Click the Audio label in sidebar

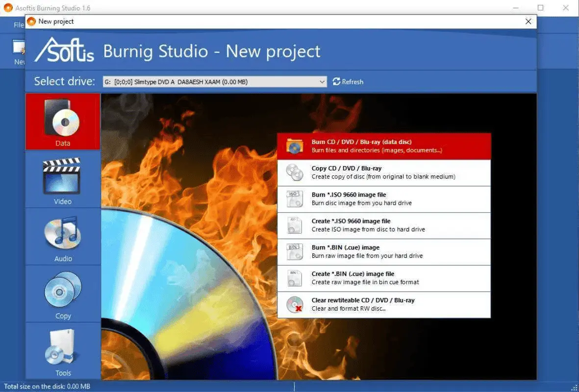[x=63, y=258]
